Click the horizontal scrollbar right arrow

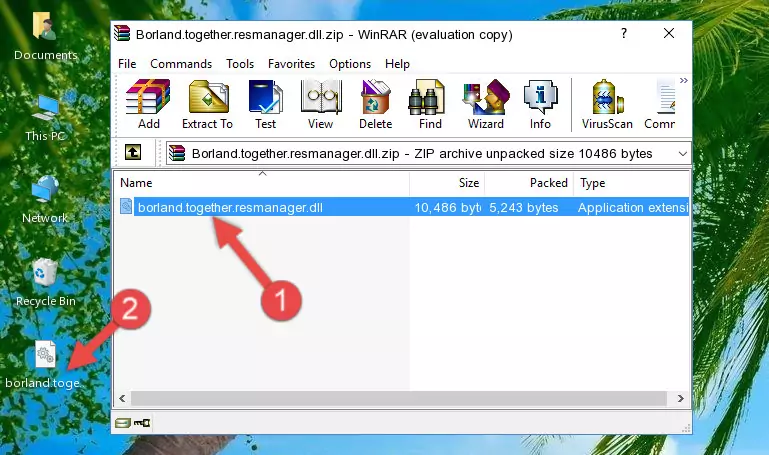coord(680,398)
